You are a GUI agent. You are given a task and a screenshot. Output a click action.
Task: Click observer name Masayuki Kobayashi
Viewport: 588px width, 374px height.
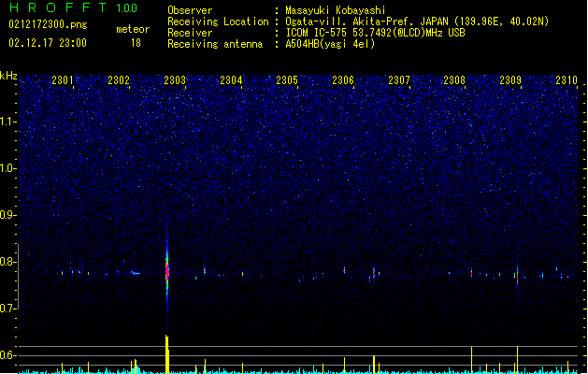pos(336,10)
